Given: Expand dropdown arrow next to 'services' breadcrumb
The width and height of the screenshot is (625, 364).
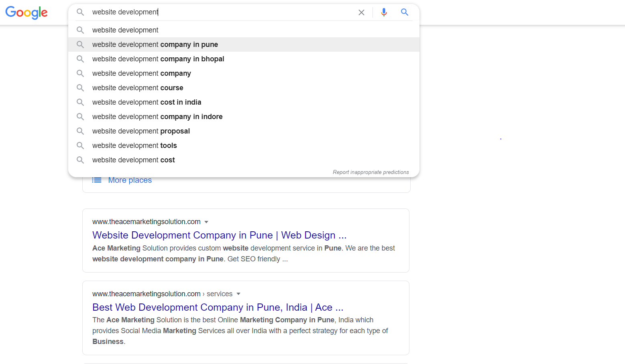Looking at the screenshot, I should [238, 294].
